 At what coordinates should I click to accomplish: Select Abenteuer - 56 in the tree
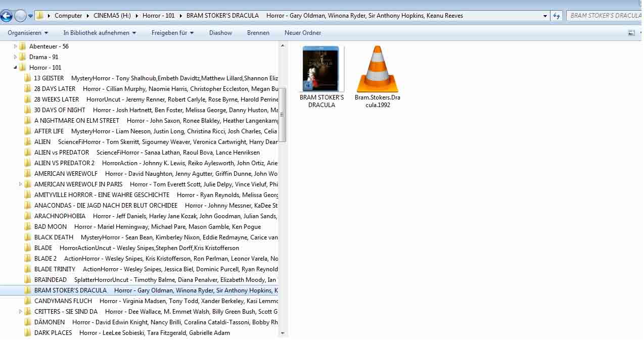(x=49, y=46)
